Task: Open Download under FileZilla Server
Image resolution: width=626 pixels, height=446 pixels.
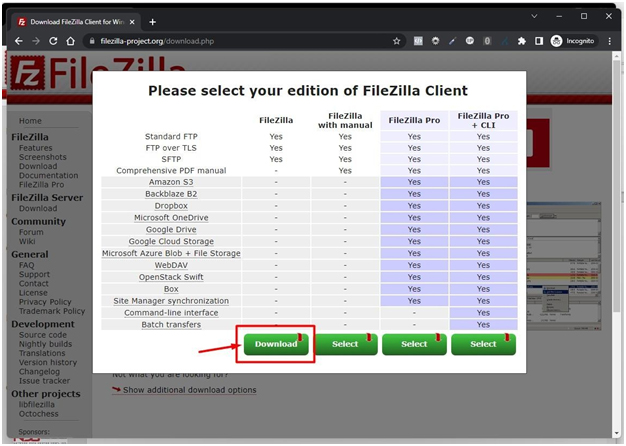Action: (x=38, y=208)
